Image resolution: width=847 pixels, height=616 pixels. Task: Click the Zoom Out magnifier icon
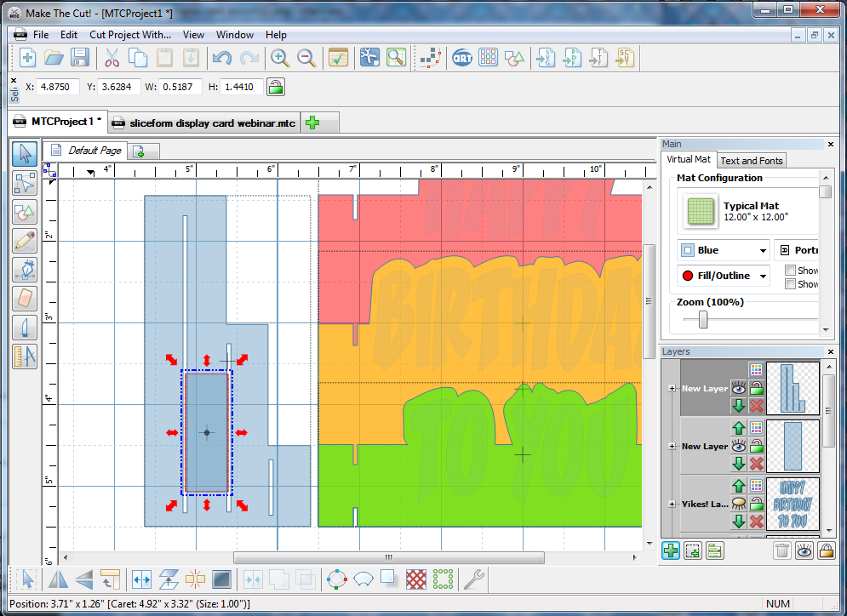click(306, 57)
